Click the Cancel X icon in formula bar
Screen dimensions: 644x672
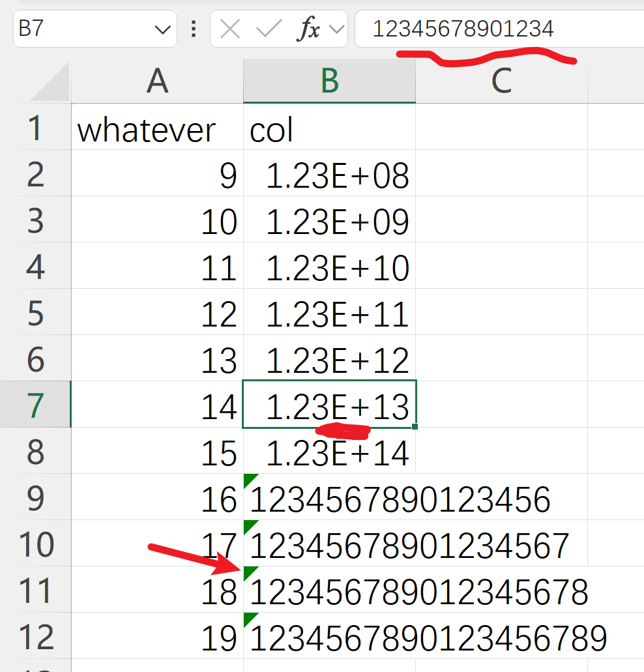click(x=230, y=29)
